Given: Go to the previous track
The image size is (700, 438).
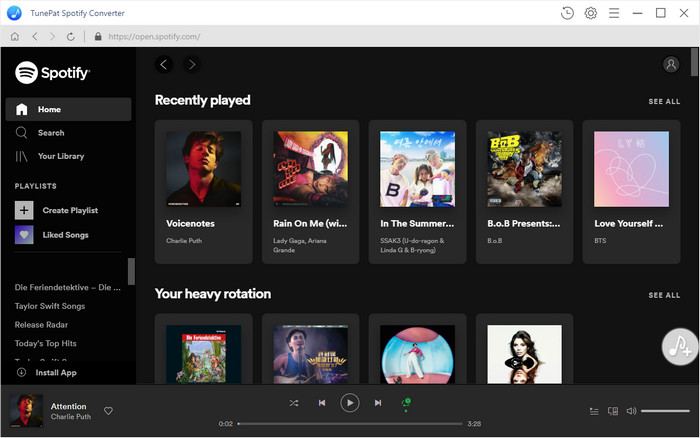Looking at the screenshot, I should pos(322,403).
